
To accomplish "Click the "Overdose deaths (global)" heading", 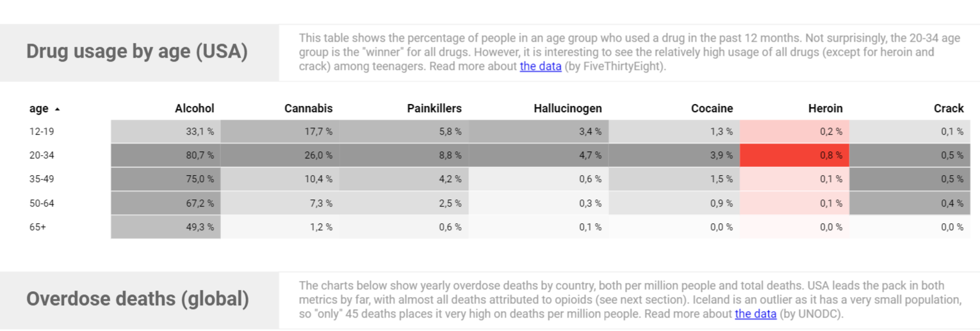I will (x=138, y=299).
